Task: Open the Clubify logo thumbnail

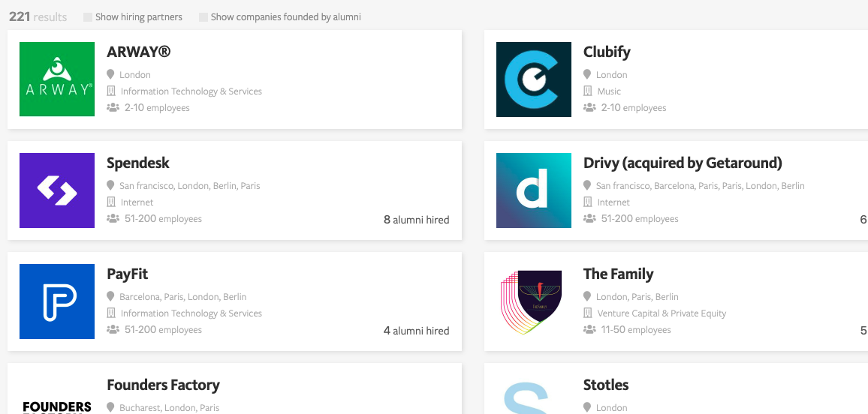Action: pos(534,79)
